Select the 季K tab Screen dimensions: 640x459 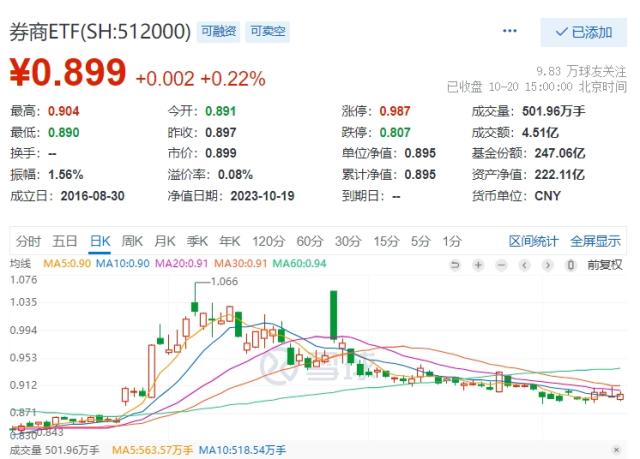[x=197, y=241]
